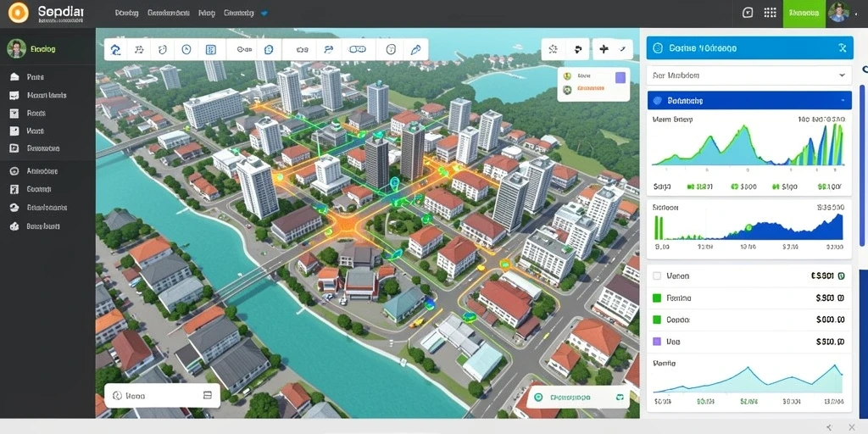This screenshot has height=434, width=868.
Task: Click the orange circular app logo
Action: point(19,12)
